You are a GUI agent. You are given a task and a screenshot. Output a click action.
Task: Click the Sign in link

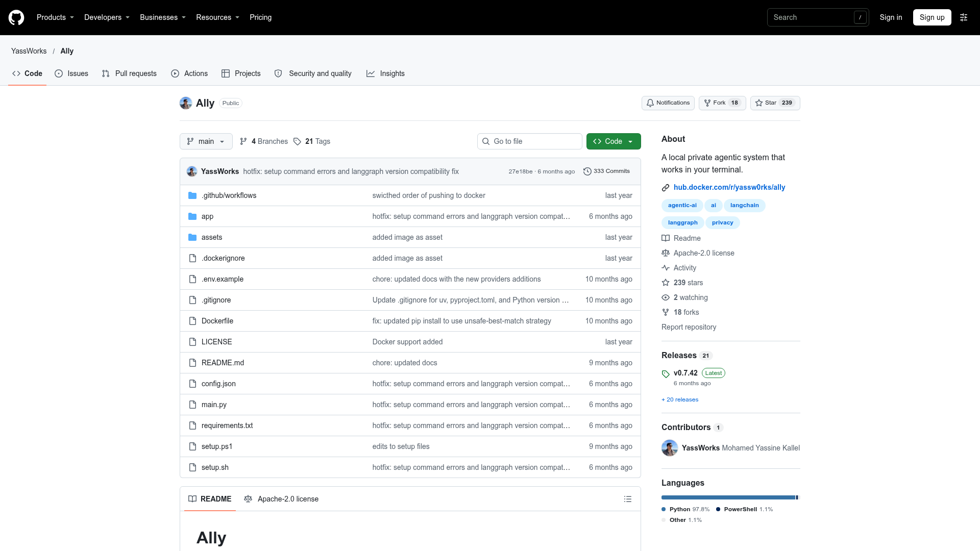point(891,17)
